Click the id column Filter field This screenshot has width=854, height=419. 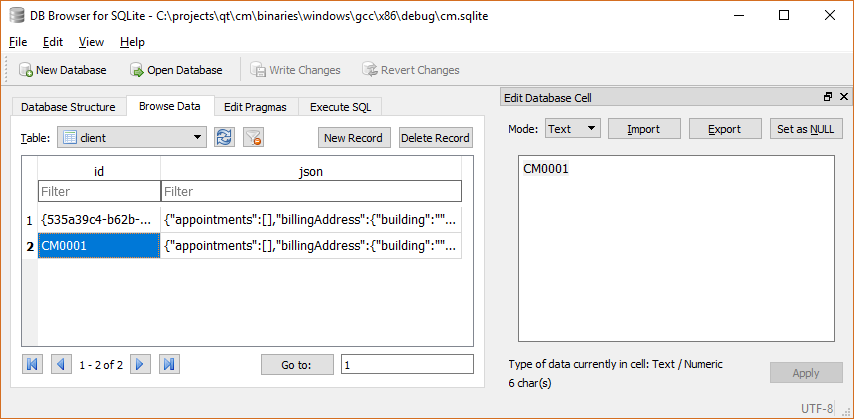click(x=99, y=192)
